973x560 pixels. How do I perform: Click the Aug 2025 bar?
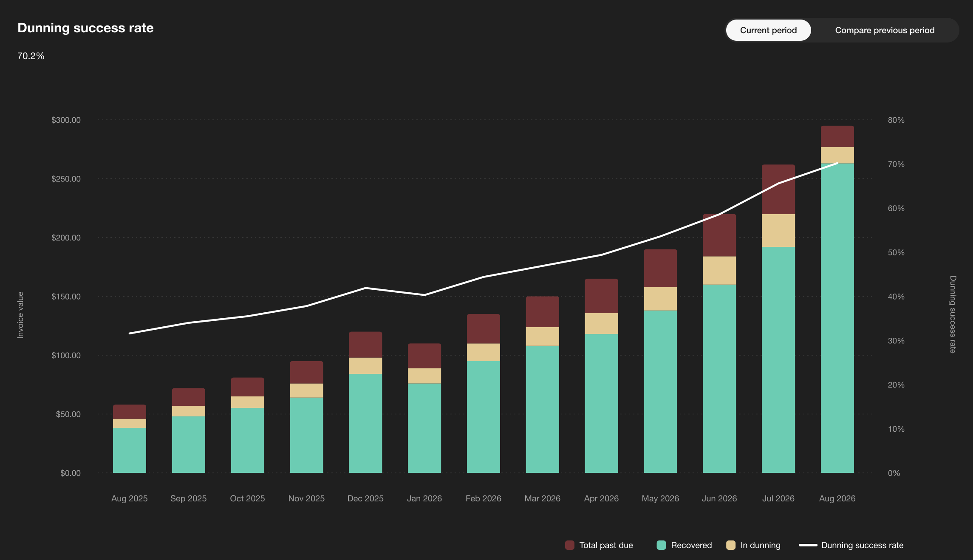(x=130, y=438)
